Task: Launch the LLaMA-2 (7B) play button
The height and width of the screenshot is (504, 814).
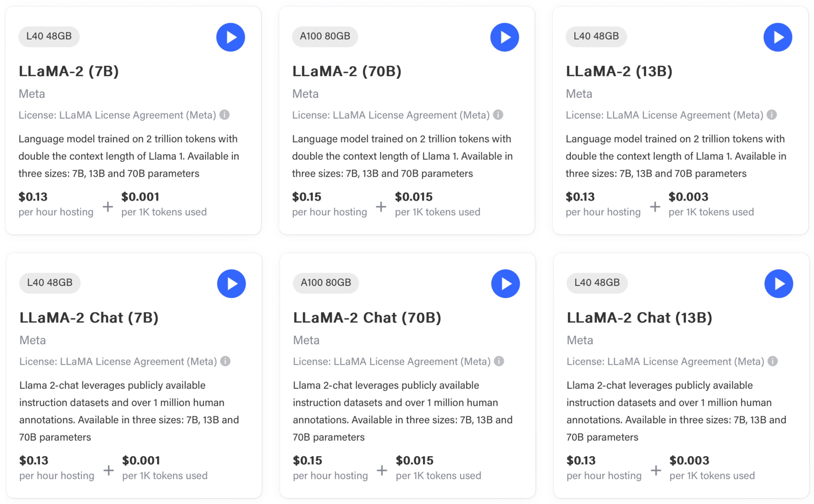Action: 230,37
